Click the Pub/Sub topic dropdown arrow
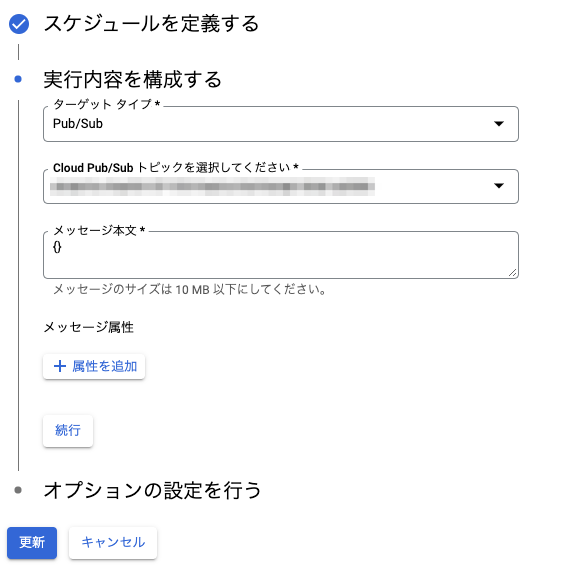 [499, 186]
